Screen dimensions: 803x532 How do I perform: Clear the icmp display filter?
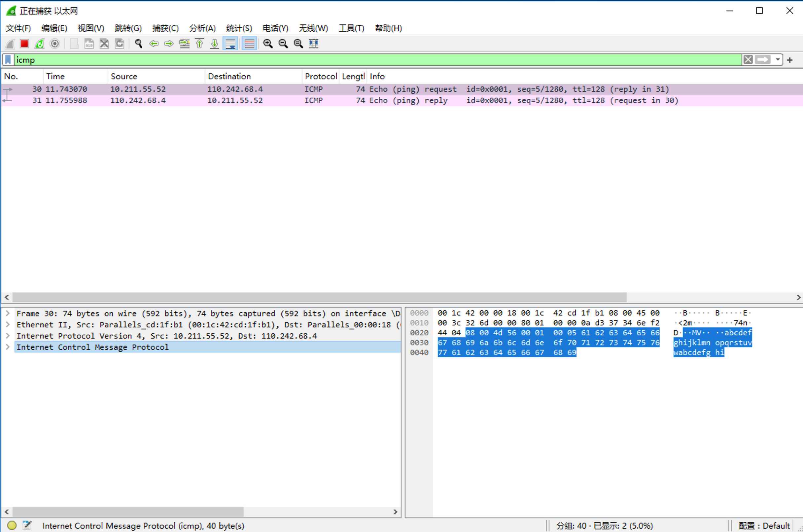click(x=748, y=60)
